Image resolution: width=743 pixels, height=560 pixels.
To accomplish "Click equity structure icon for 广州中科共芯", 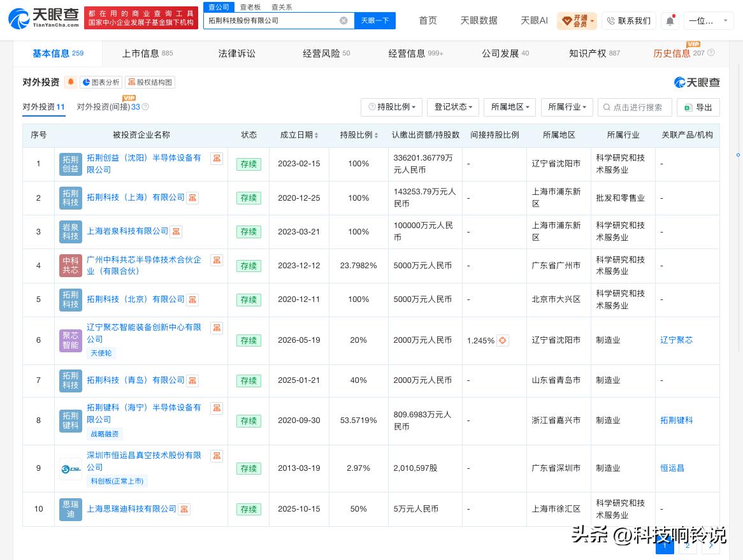I will 217,260.
